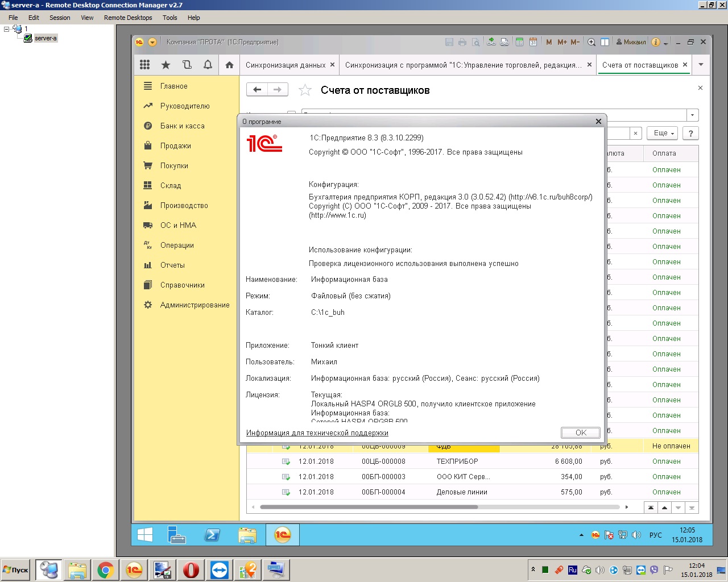Open Информация для технической поддержки link

click(317, 433)
